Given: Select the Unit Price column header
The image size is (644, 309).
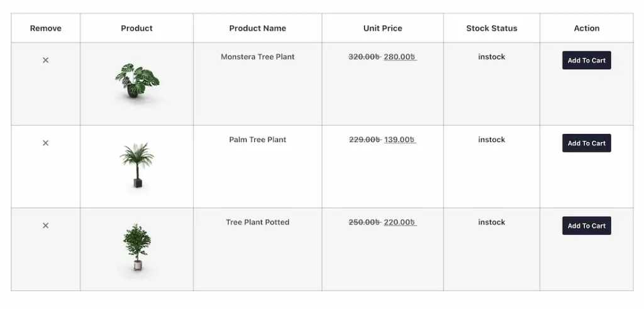Looking at the screenshot, I should (383, 28).
